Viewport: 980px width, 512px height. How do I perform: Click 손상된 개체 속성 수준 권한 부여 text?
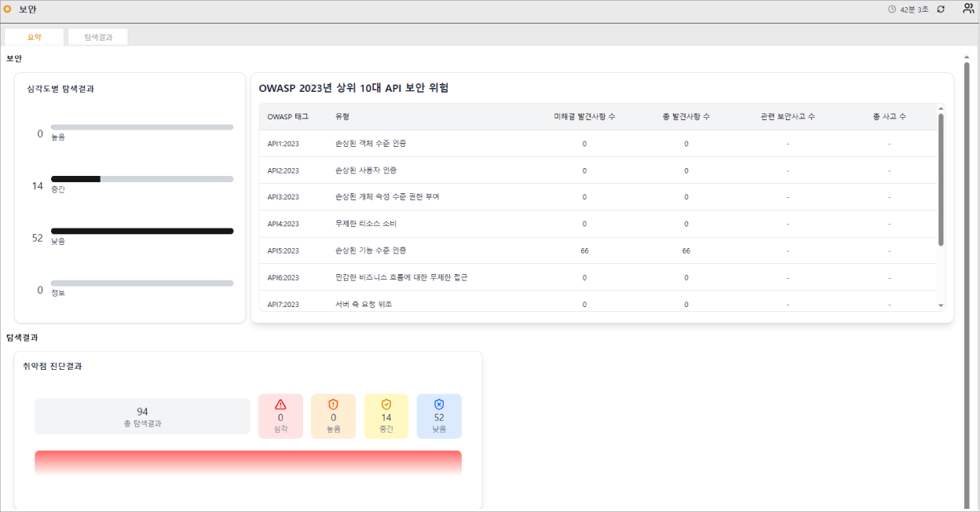click(387, 197)
